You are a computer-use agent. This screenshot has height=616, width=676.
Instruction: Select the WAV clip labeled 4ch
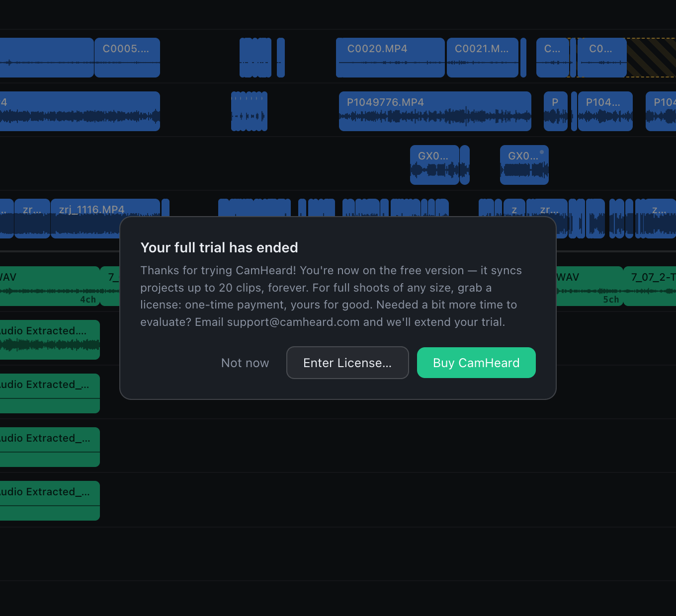(50, 286)
